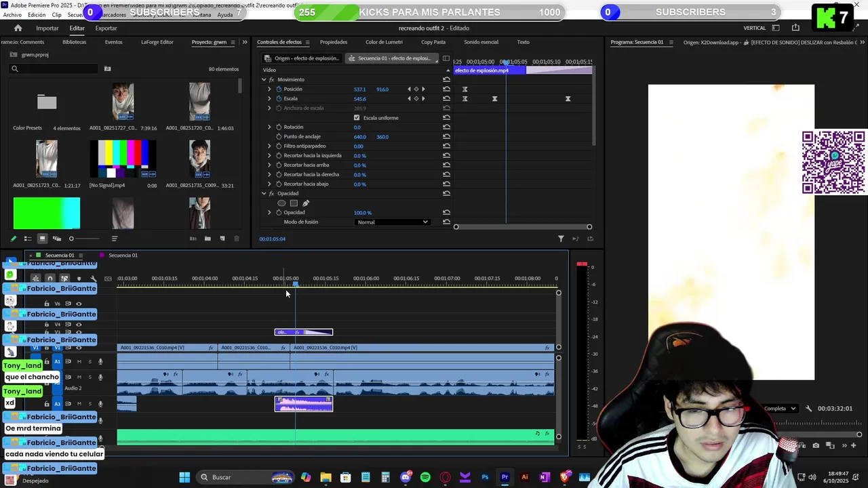Switch to the Exportar workspace
868x488 pixels.
click(x=106, y=28)
